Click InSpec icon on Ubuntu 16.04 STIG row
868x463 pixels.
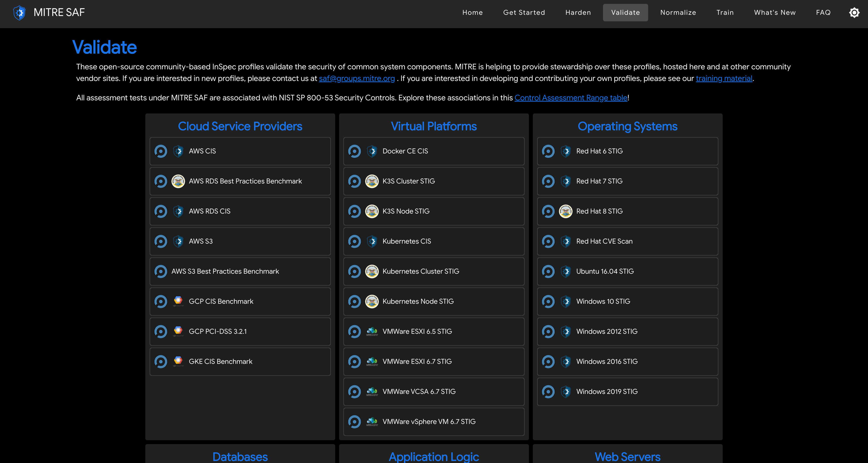[548, 271]
